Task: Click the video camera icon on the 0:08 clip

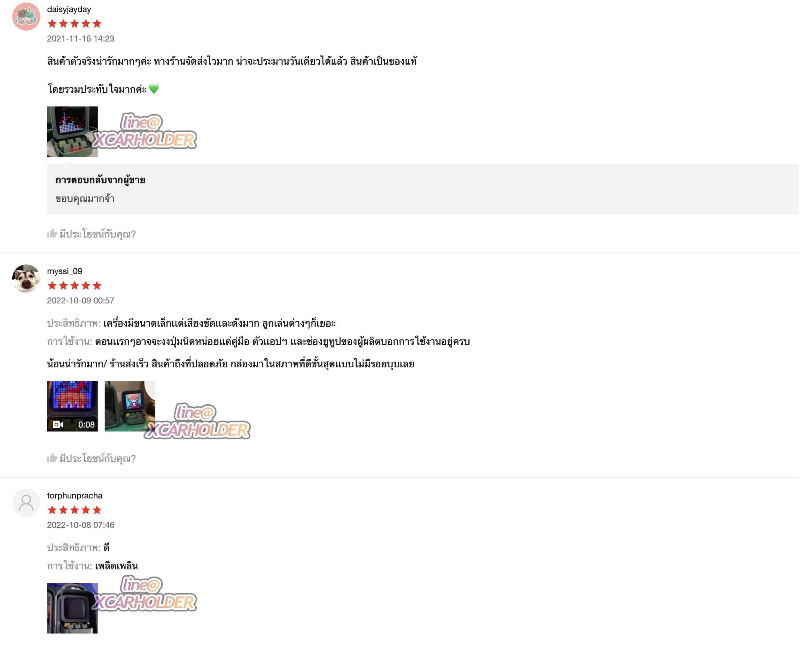Action: (58, 424)
